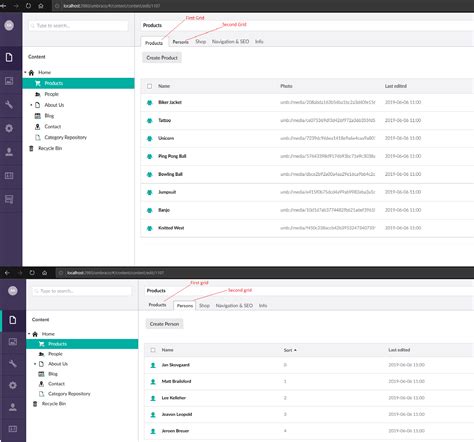
Task: Open the Media section icon in the top sidebar
Action: click(x=9, y=81)
